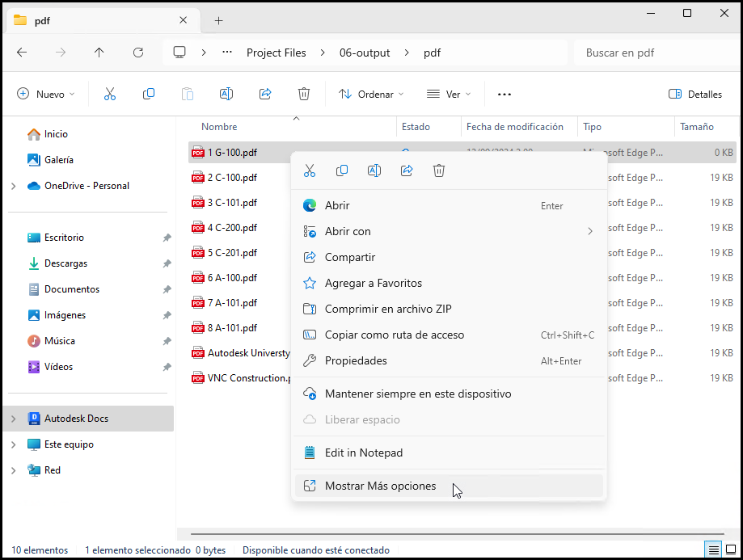Screen dimensions: 743x560
Task: Click the PDF icon of 2 C-100.pdf
Action: [x=197, y=178]
